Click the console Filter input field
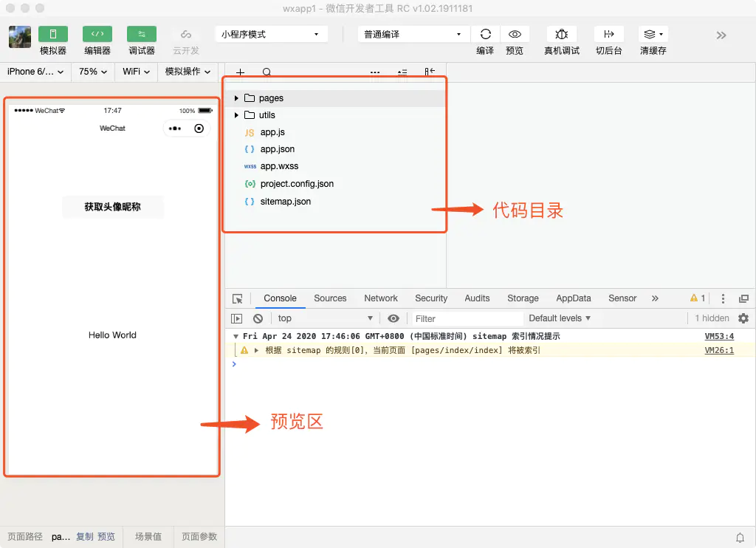The width and height of the screenshot is (756, 548). (x=467, y=318)
